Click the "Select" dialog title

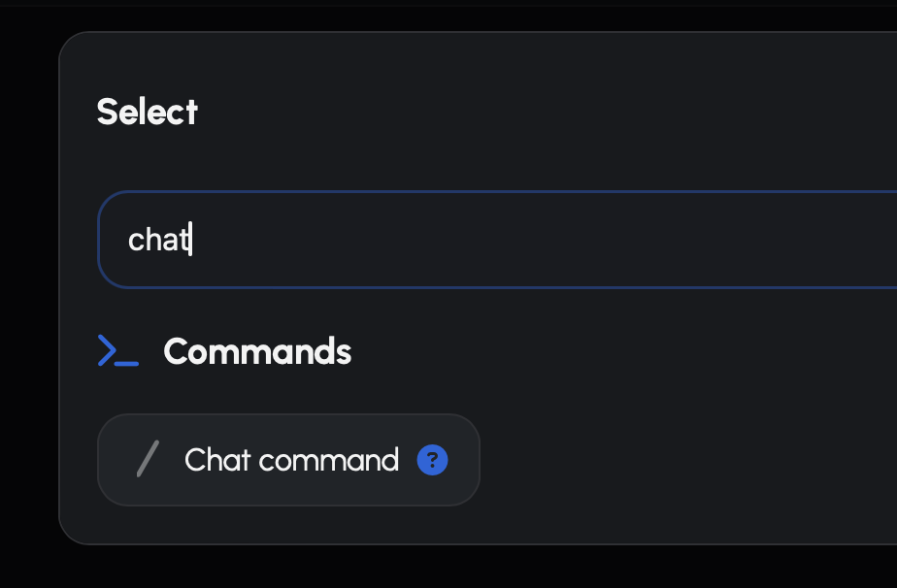pyautogui.click(x=148, y=112)
